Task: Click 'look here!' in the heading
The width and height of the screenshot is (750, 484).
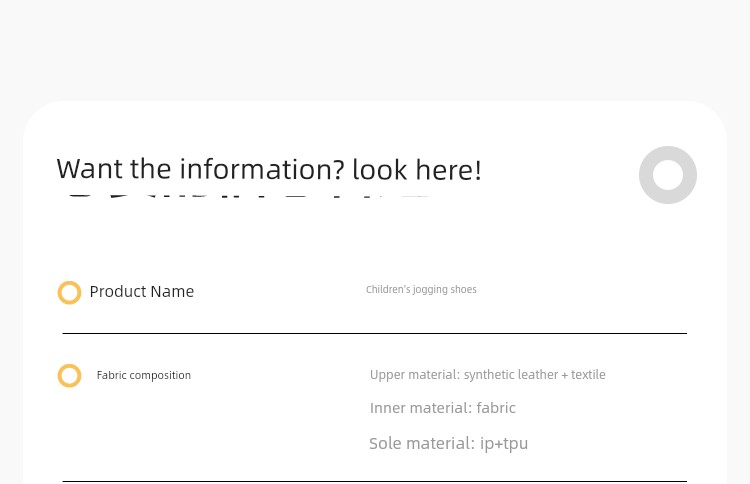Action: pos(417,169)
